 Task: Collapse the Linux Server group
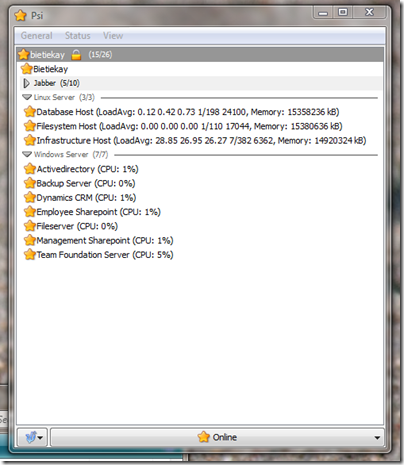coord(27,97)
